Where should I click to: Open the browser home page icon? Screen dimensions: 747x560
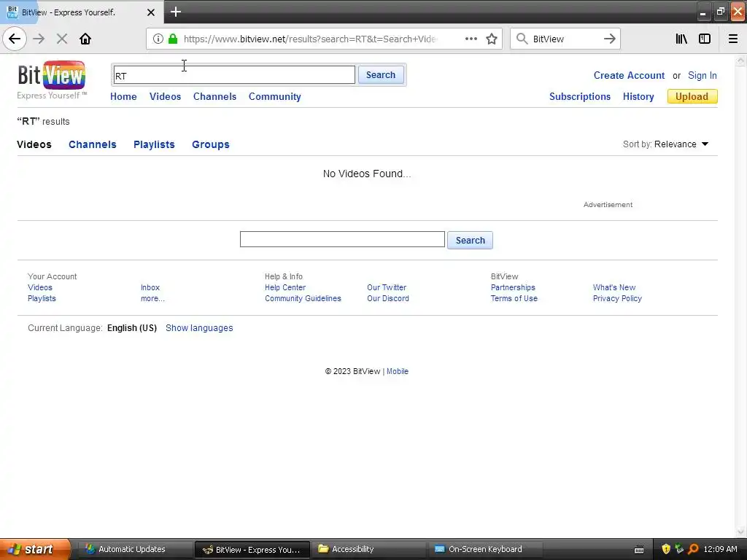[x=85, y=39]
